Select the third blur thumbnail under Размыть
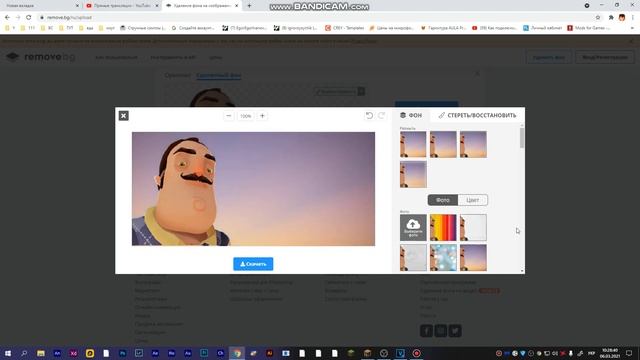 tap(473, 144)
